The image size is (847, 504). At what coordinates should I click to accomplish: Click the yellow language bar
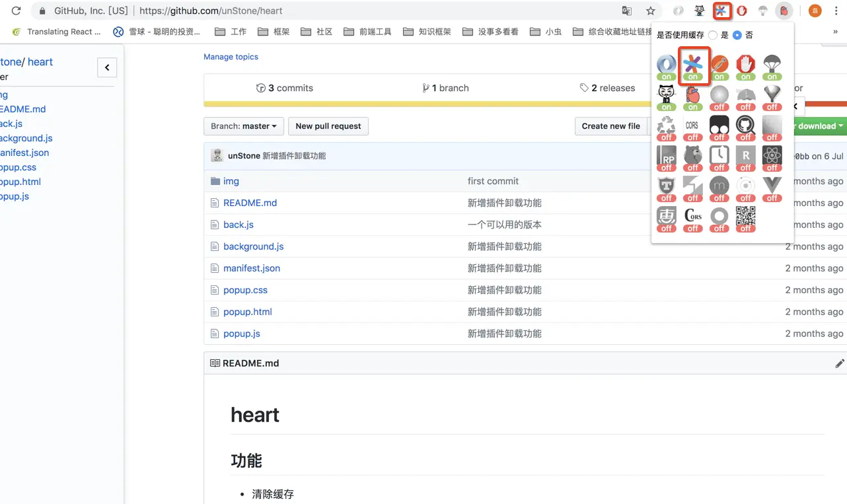[428, 104]
